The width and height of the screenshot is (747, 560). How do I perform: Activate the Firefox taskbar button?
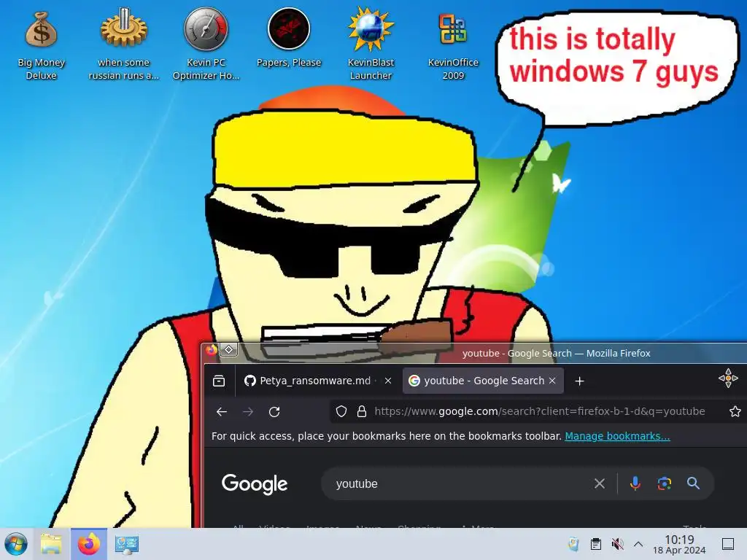tap(88, 544)
